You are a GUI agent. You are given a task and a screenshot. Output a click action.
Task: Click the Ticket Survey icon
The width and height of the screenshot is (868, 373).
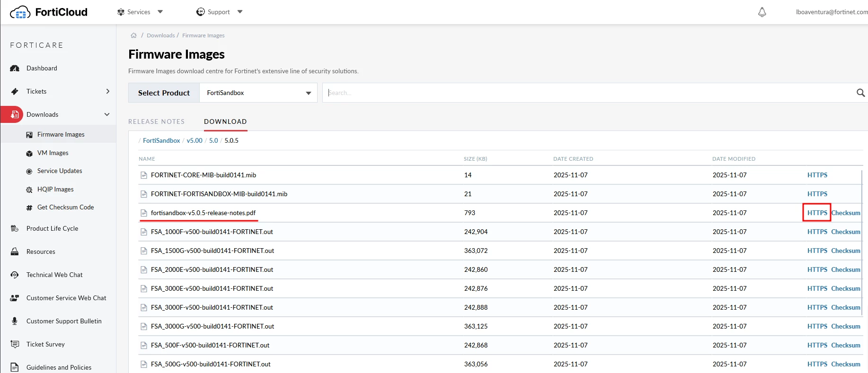coord(15,344)
